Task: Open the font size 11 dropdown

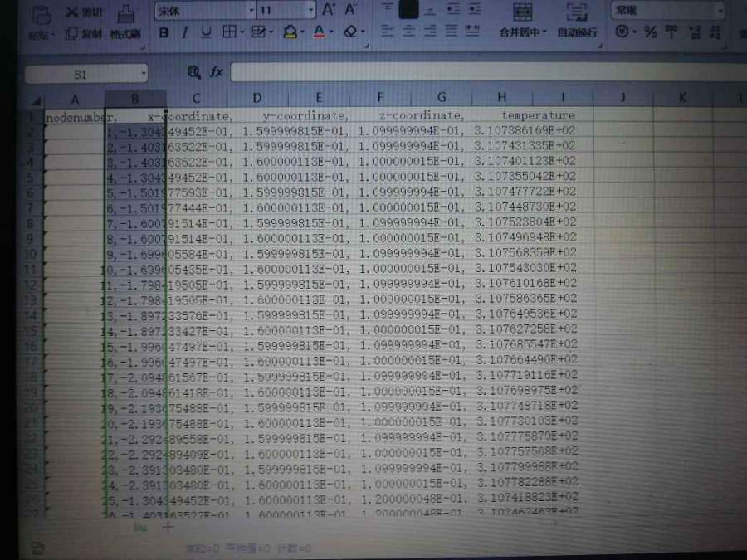Action: [310, 10]
